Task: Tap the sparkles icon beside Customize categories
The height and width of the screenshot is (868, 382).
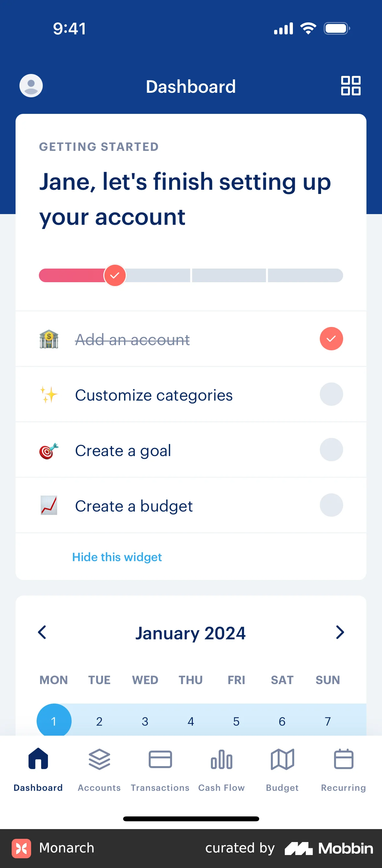Action: pos(49,394)
